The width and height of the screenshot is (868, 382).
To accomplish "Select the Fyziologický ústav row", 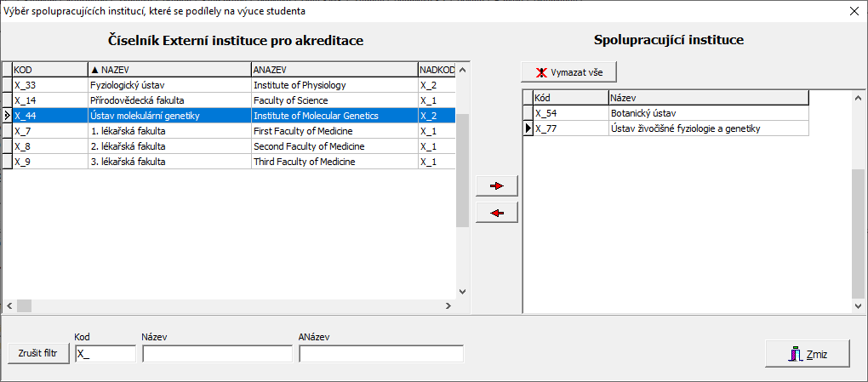I will (168, 85).
